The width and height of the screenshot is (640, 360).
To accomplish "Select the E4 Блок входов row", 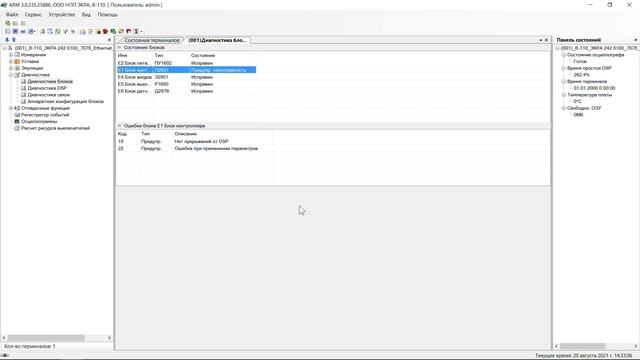I will 186,77.
